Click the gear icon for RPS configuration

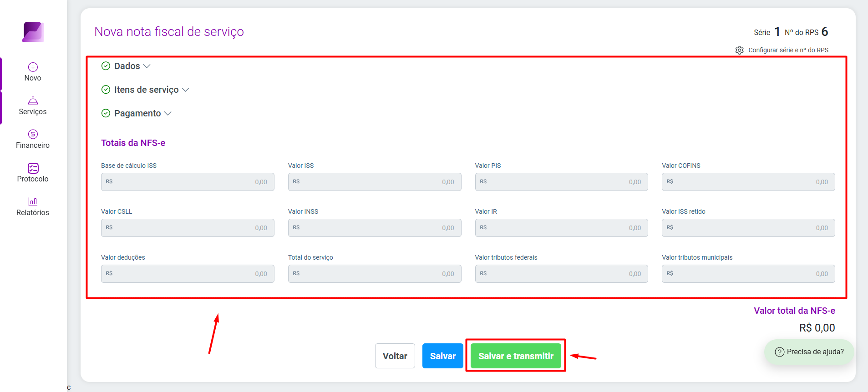(740, 50)
